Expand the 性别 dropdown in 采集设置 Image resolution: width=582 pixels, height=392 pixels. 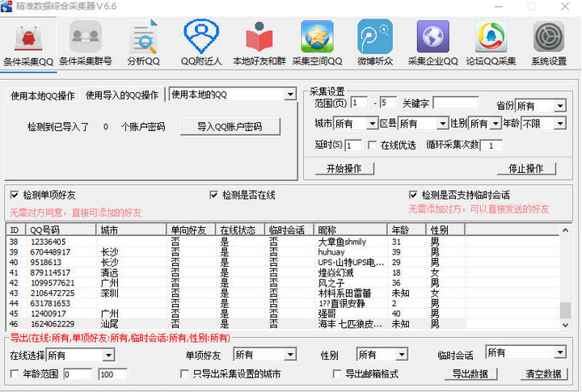[496, 123]
